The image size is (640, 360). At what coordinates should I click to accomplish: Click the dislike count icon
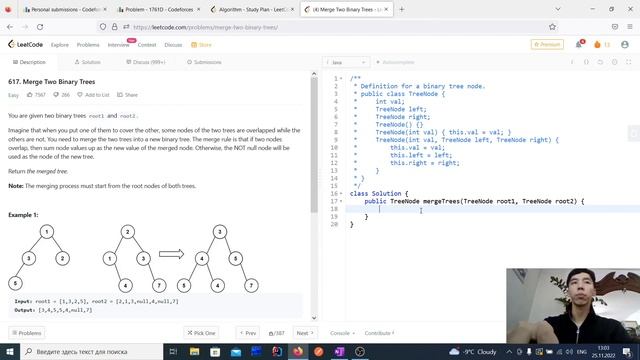point(61,95)
